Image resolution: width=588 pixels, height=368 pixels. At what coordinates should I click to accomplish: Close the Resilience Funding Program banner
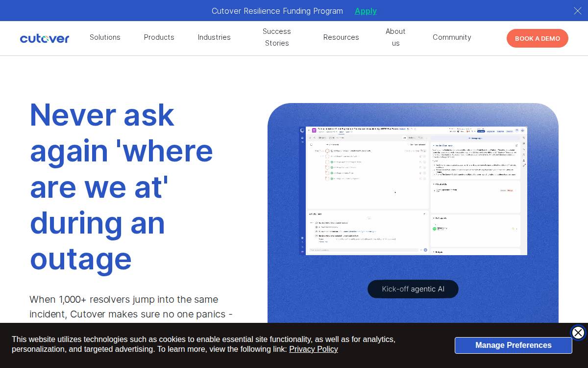click(578, 11)
